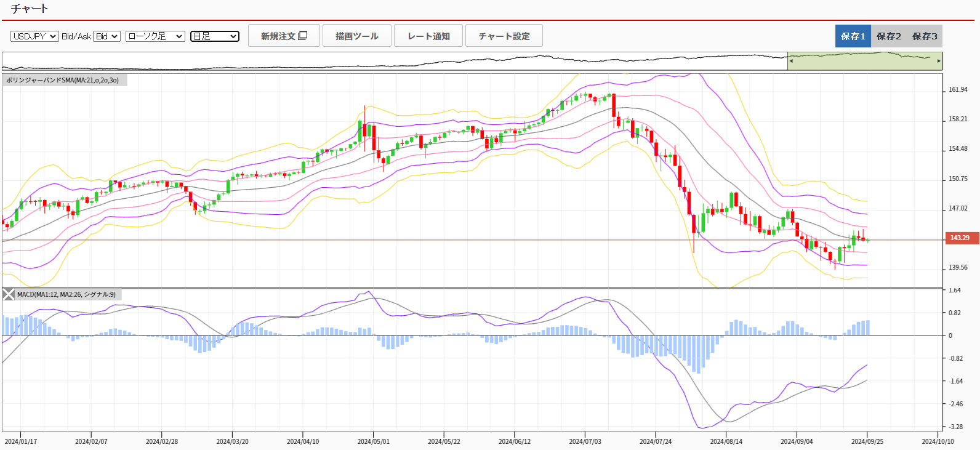980x450 pixels.
Task: Select the 保存1 tab
Action: tap(853, 36)
